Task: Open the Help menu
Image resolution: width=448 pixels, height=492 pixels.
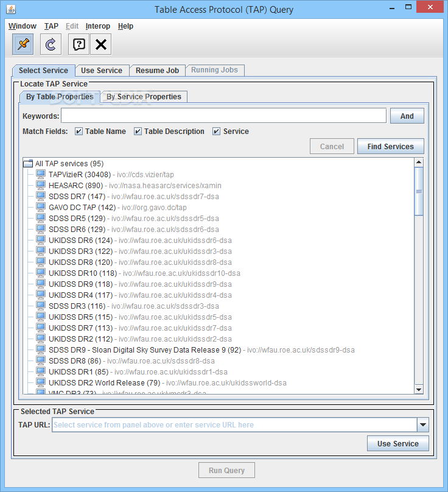Action: coord(125,26)
